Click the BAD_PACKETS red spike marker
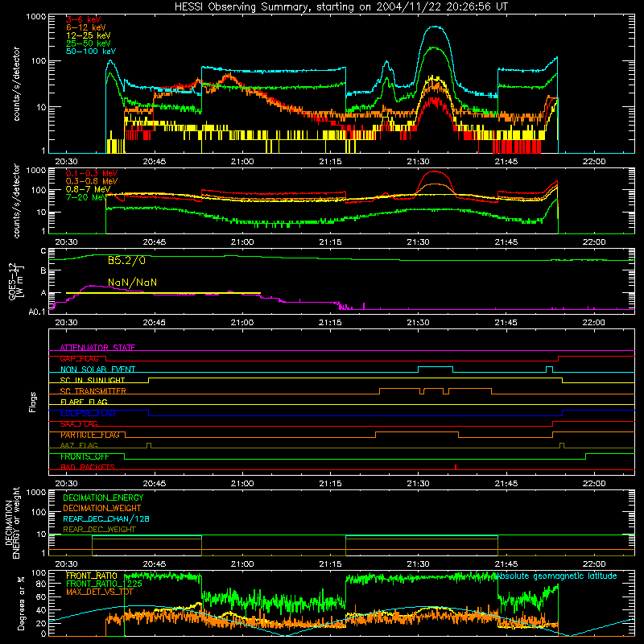The image size is (644, 644). coord(456,467)
